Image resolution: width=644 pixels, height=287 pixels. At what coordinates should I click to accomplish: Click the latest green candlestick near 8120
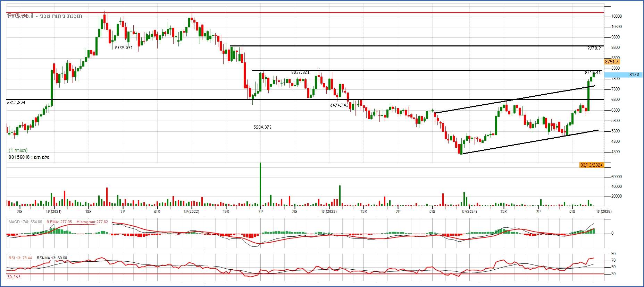[594, 75]
